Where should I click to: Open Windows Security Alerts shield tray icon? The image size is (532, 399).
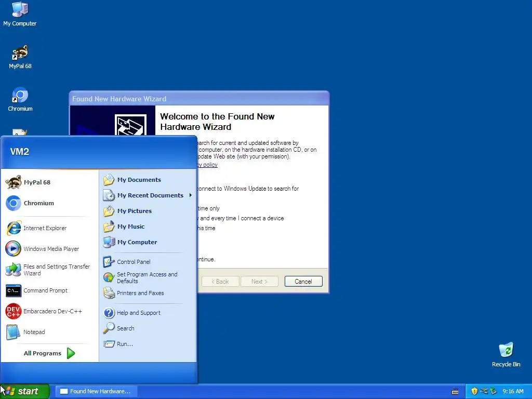point(474,391)
